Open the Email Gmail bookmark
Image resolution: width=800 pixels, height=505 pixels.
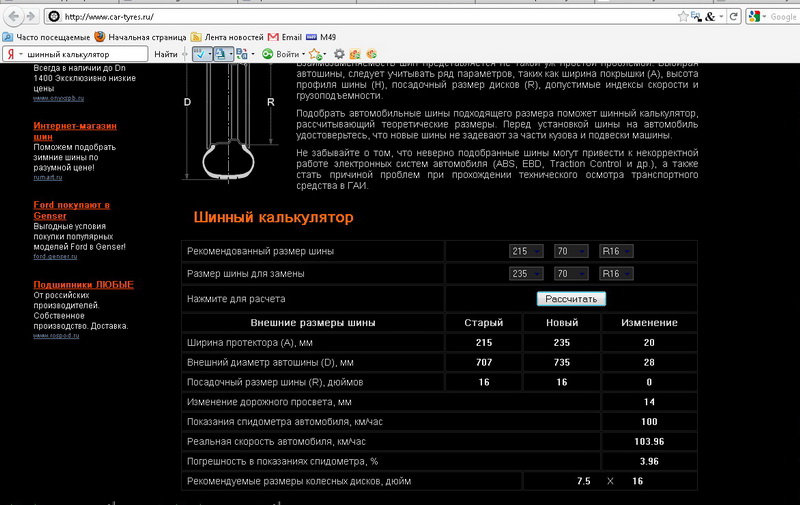[285, 37]
